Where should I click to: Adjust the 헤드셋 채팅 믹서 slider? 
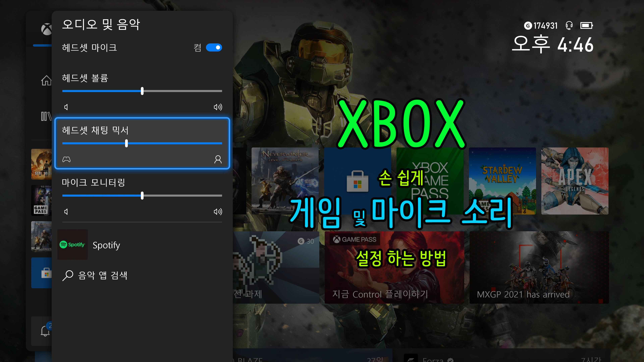coord(142,143)
